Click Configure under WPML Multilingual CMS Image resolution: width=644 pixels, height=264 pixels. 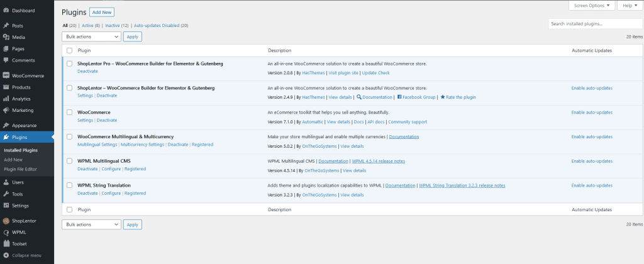click(x=111, y=168)
